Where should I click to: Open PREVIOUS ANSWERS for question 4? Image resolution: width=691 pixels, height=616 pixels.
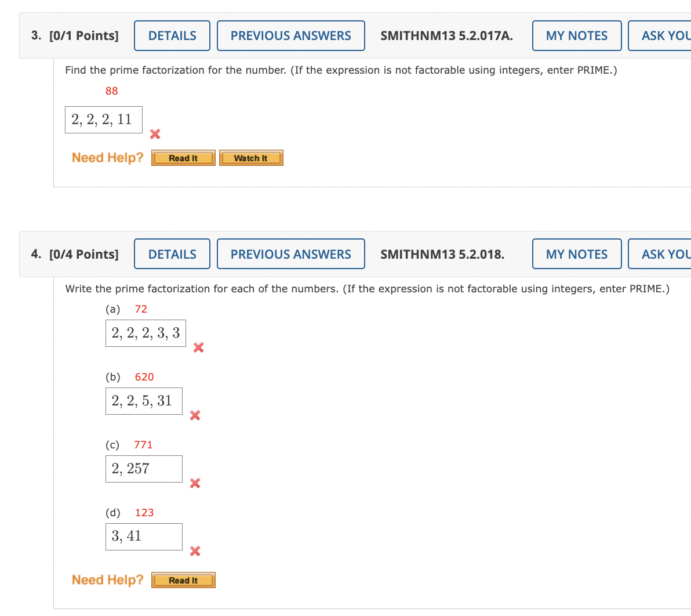(x=291, y=254)
